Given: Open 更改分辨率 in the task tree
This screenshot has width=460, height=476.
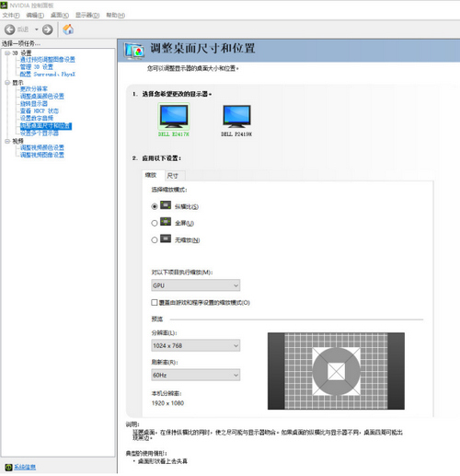Looking at the screenshot, I should pos(34,88).
